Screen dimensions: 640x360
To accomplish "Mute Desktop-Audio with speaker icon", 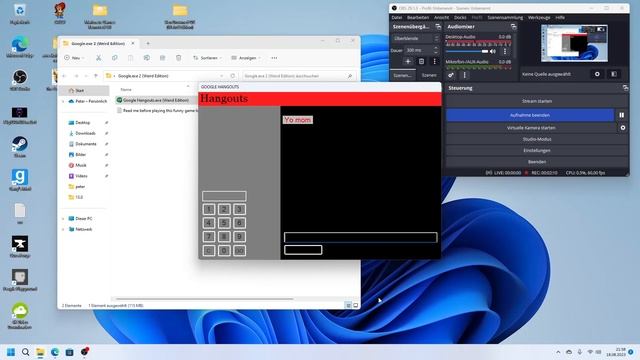I will (x=493, y=51).
